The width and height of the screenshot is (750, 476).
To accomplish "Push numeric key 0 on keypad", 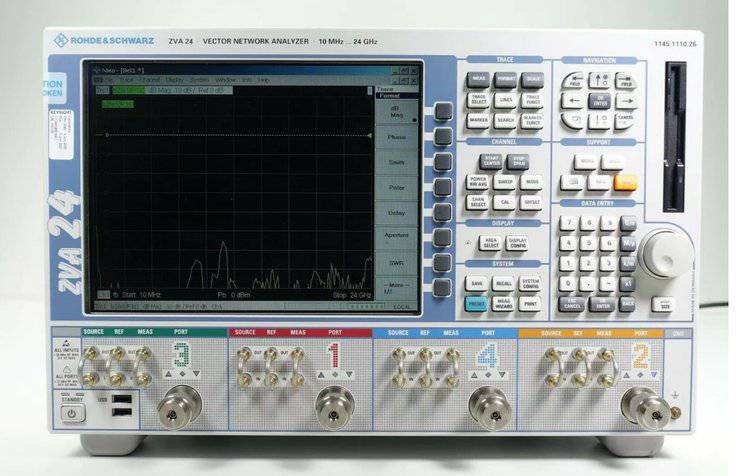I will point(568,283).
